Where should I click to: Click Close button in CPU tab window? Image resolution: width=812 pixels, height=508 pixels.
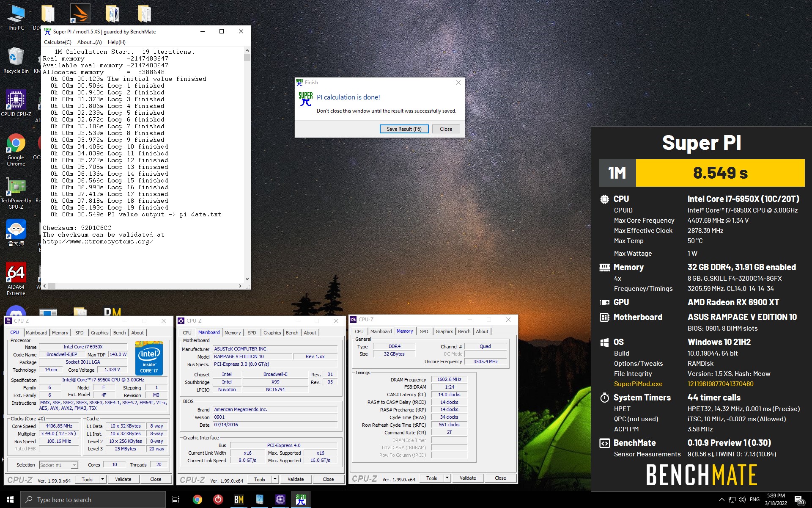156,479
